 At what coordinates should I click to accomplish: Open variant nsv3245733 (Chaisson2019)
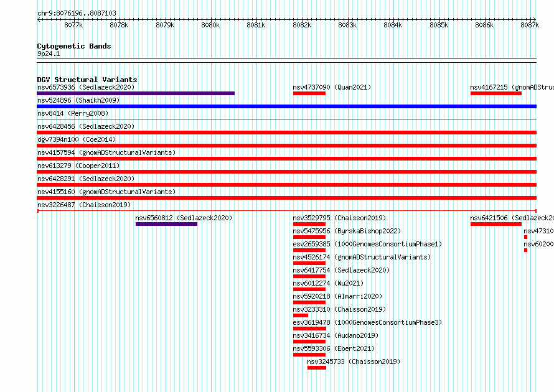click(354, 362)
